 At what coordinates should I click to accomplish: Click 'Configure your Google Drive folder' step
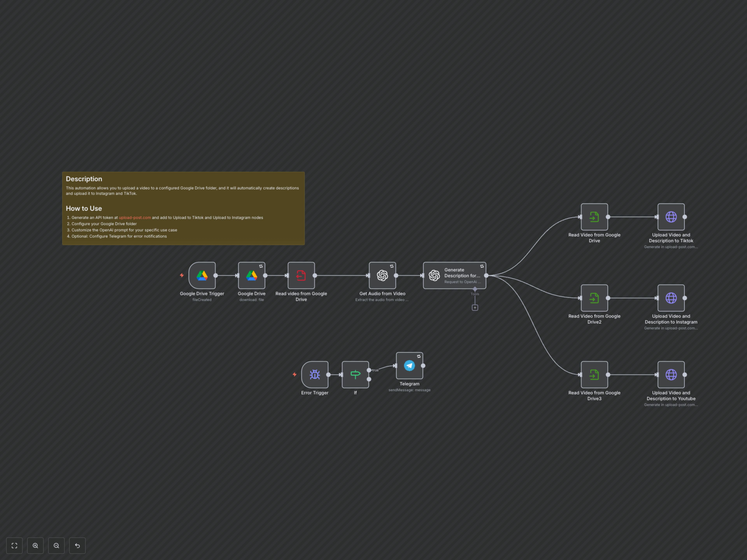click(104, 224)
